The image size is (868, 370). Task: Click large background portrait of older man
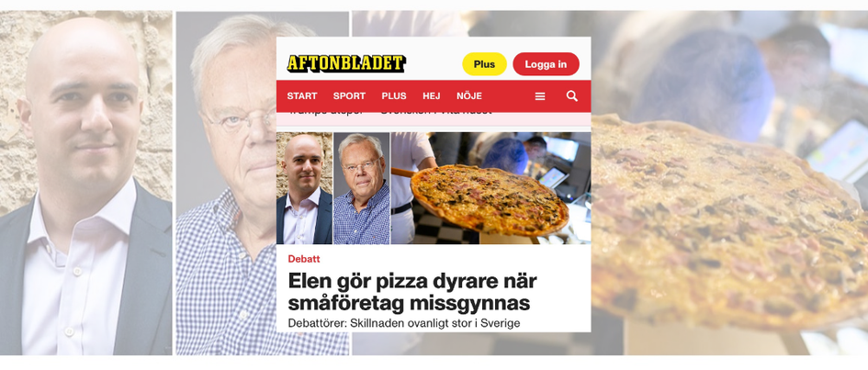pos(226,183)
